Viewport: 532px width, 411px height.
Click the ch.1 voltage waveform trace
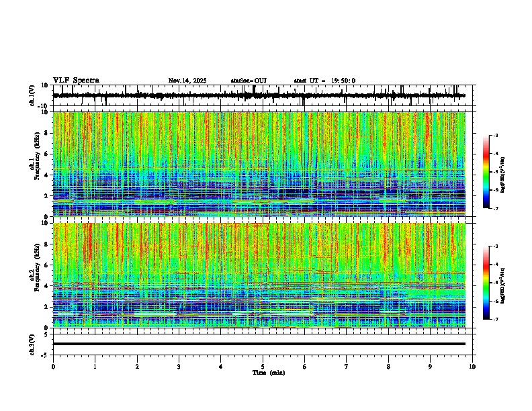coord(259,95)
